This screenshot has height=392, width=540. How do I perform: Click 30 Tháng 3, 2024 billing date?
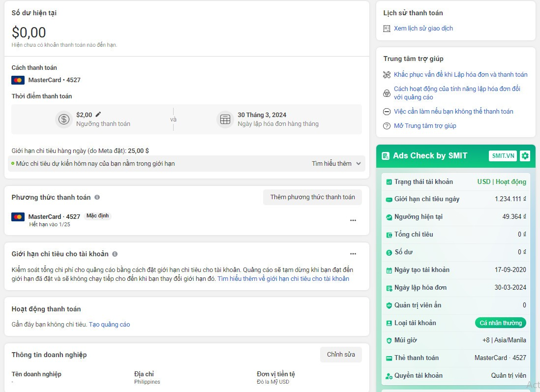(x=262, y=115)
